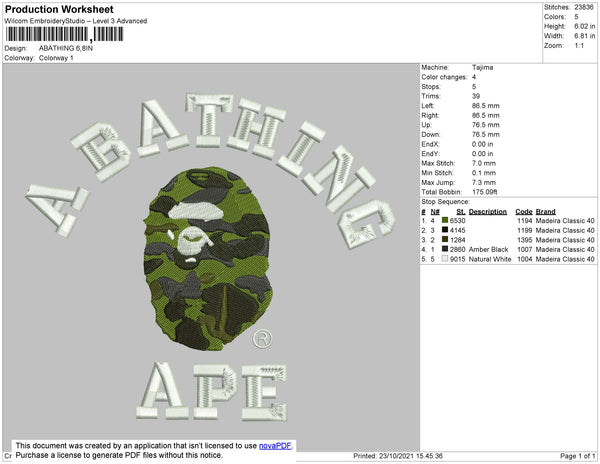Click the colorway value 'Colorway 1'

56,58
